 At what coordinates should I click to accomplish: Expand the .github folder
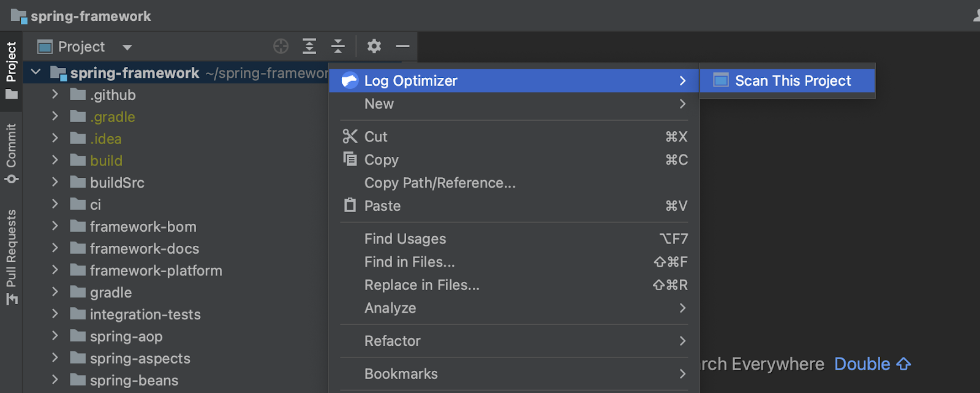55,94
